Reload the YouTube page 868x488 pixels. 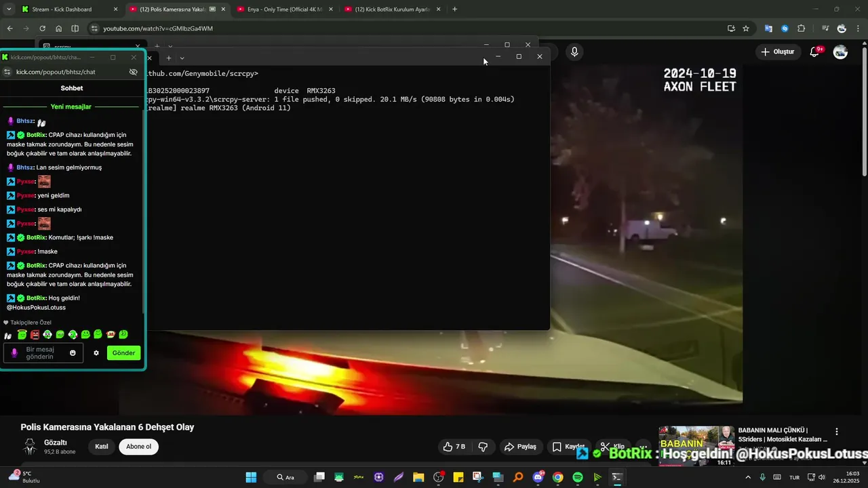click(x=42, y=28)
